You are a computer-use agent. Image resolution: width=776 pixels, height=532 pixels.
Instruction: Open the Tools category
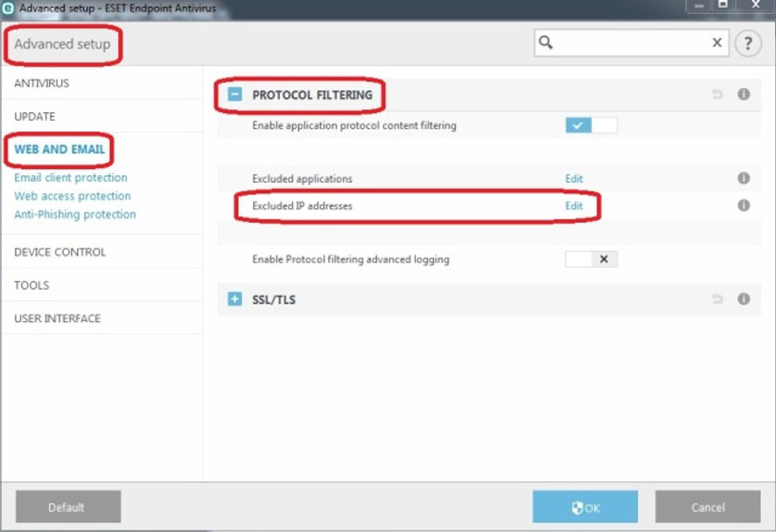coord(31,285)
